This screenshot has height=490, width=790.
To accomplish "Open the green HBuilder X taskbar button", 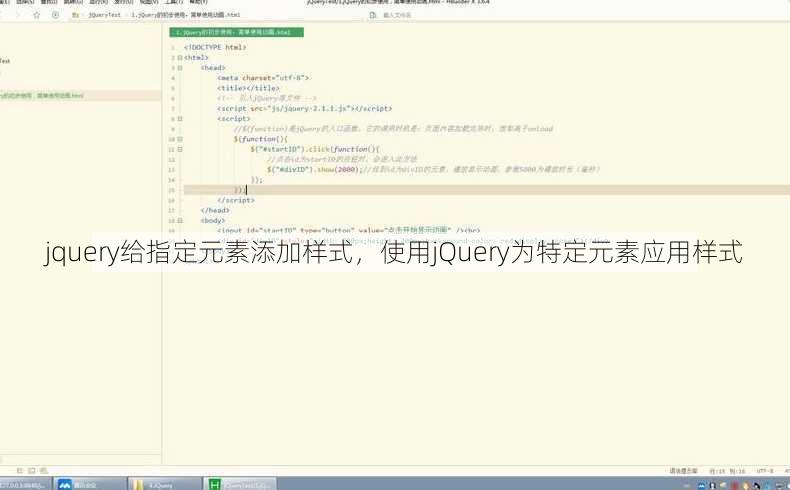I will tap(240, 484).
